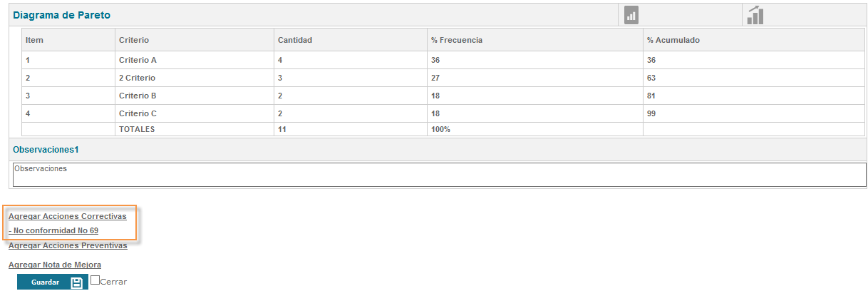Select Agregar Nota de Mejora link
This screenshot has width=868, height=296.
coord(55,265)
